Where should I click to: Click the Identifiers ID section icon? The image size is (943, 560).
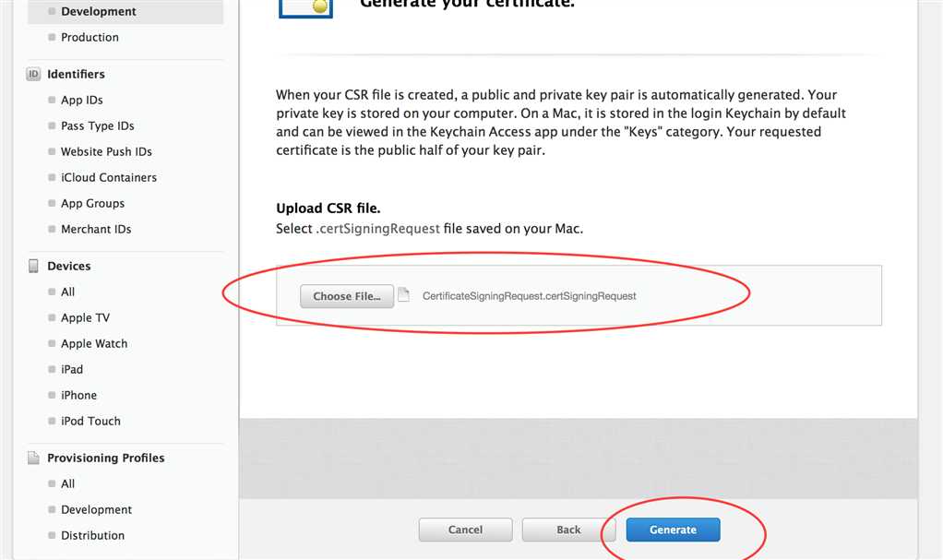(33, 74)
